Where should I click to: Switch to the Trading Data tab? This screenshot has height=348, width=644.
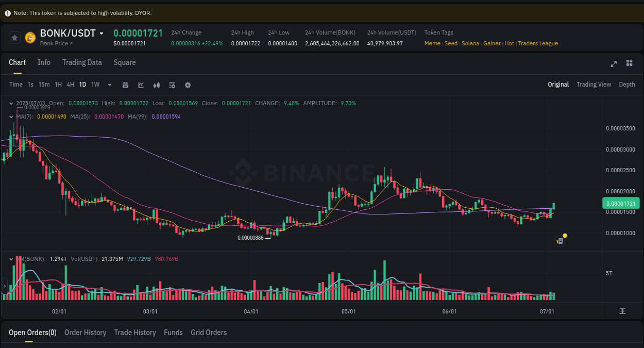pyautogui.click(x=82, y=62)
